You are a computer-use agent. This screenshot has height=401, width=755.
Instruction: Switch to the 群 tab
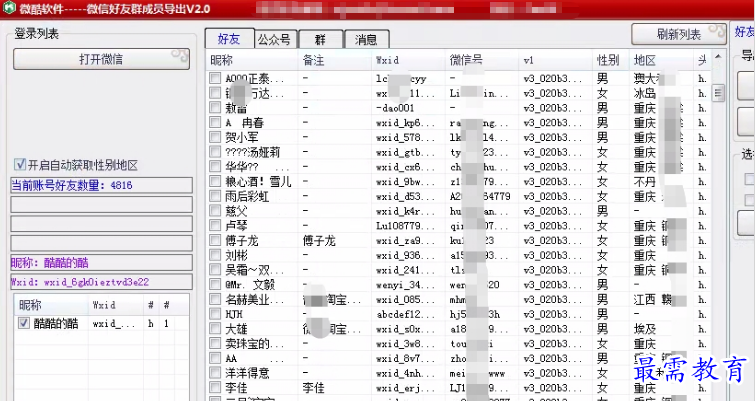pyautogui.click(x=320, y=39)
